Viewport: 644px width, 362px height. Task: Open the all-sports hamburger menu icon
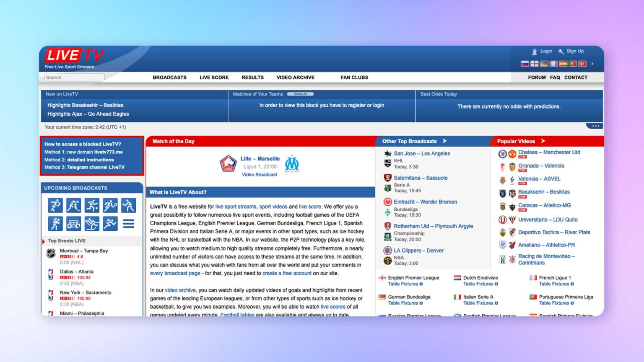coord(128,224)
